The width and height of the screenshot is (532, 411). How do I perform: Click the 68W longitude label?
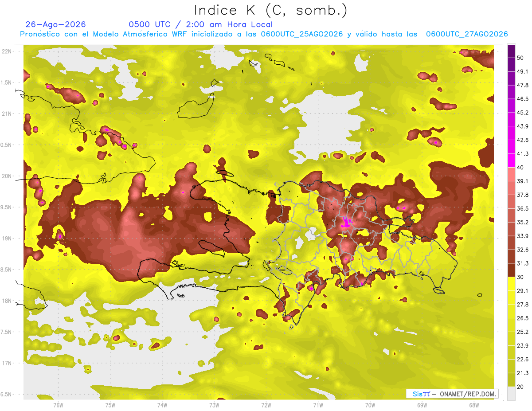[x=474, y=405]
